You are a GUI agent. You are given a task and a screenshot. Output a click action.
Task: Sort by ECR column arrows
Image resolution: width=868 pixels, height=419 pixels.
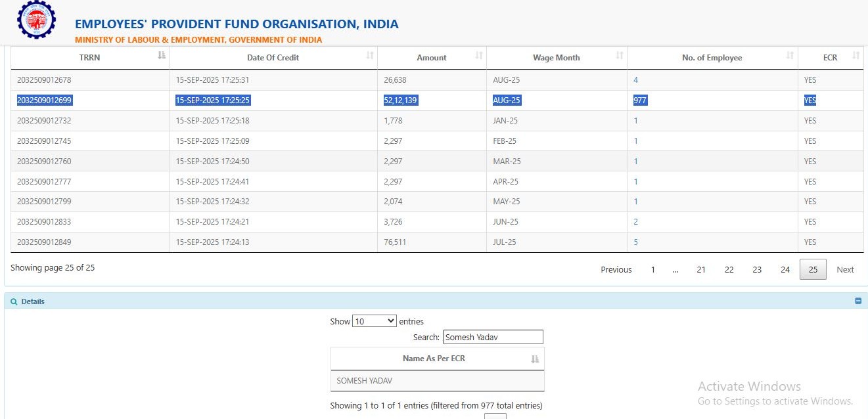(x=856, y=56)
